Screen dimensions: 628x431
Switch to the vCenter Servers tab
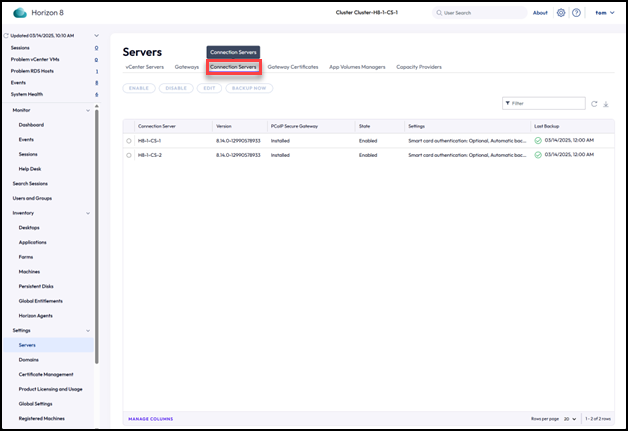pyautogui.click(x=144, y=66)
